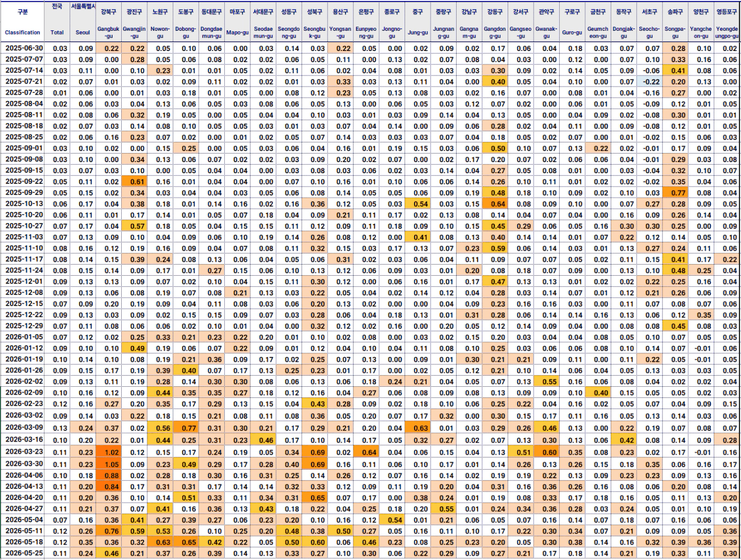Click the Yeongdeungpo-gu column header
This screenshot has width=741, height=560.
727,21
